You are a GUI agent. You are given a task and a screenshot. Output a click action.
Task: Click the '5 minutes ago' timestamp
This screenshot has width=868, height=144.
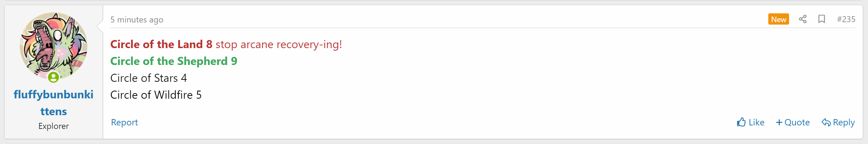tap(137, 20)
